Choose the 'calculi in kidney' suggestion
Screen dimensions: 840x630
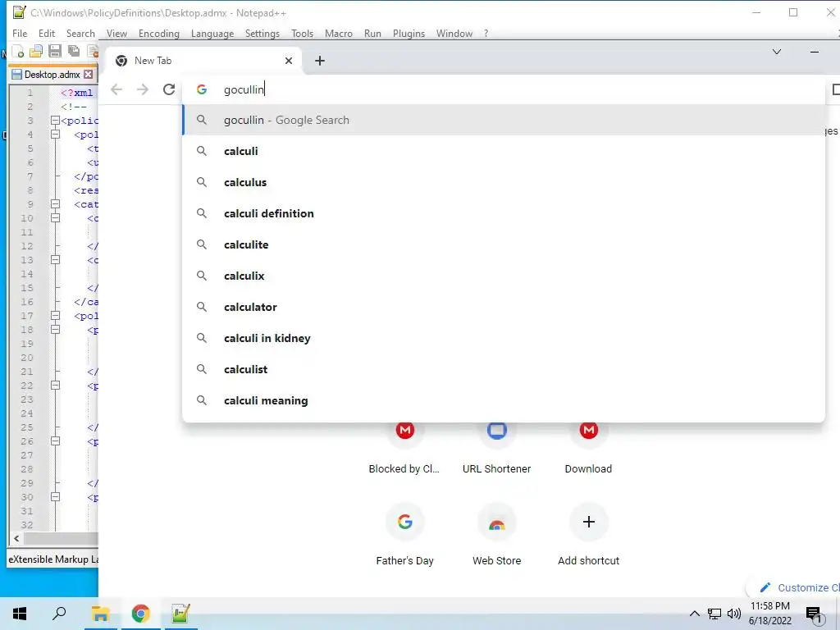click(x=504, y=338)
